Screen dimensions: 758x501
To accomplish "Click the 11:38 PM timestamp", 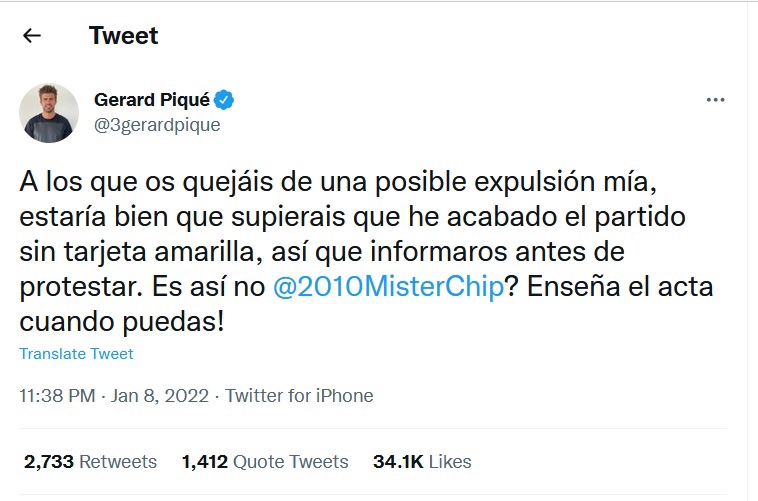I will tap(56, 395).
